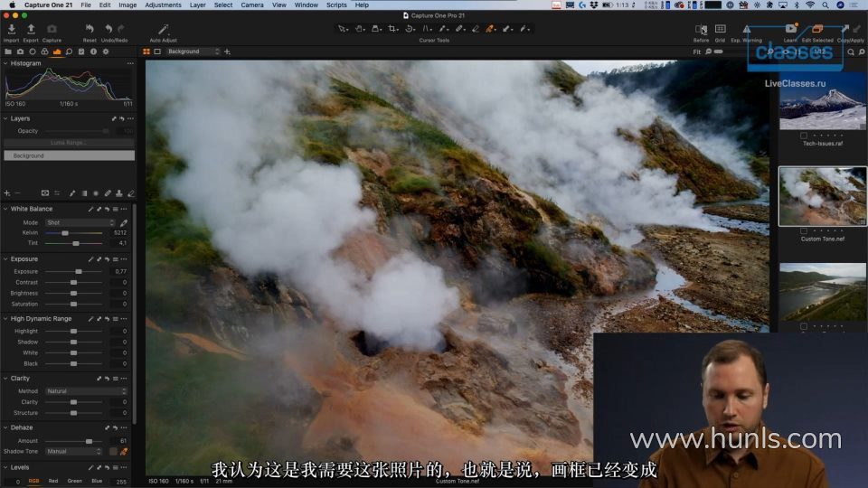
Task: Collapse the Exposure panel
Action: [x=5, y=259]
